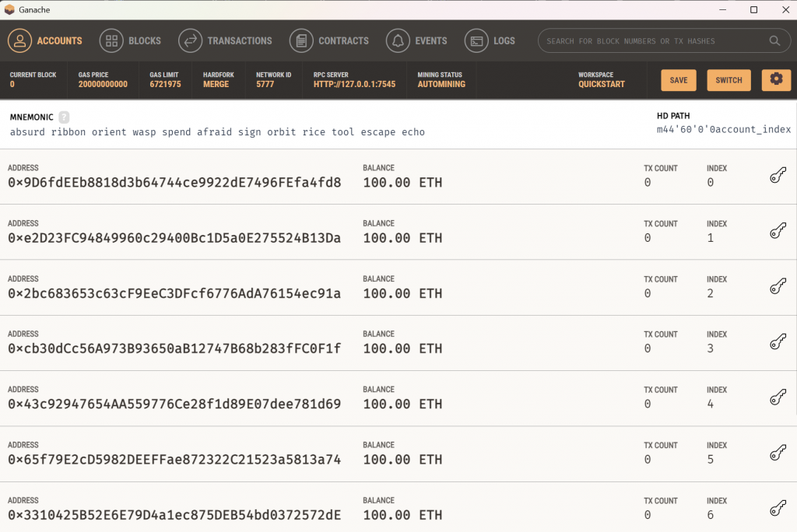Click the gas price 20000000000 value
The height and width of the screenshot is (532, 797).
coord(103,84)
